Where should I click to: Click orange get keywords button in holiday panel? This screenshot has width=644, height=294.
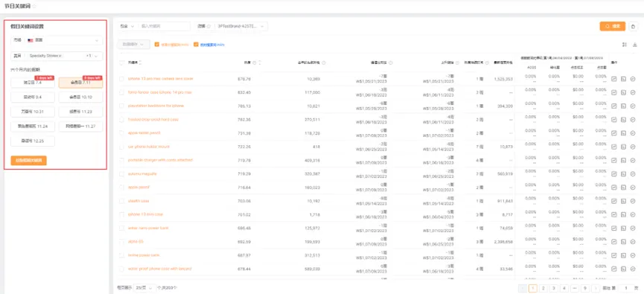click(29, 161)
